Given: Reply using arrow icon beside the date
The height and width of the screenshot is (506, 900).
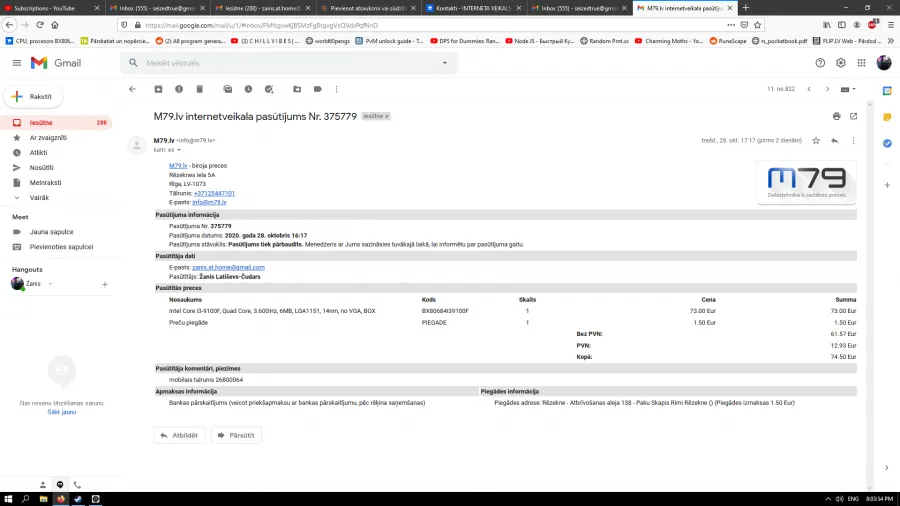Looking at the screenshot, I should click(x=835, y=141).
